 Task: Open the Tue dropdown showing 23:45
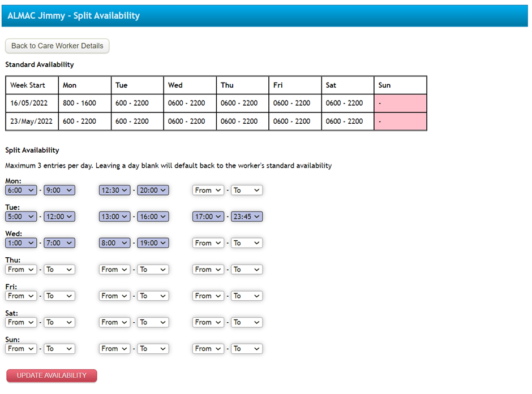pos(247,217)
